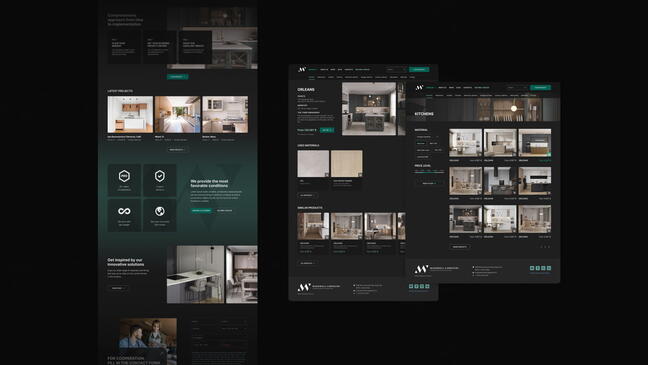
Task: Open the second Similar Products thumbnail
Action: click(x=347, y=226)
